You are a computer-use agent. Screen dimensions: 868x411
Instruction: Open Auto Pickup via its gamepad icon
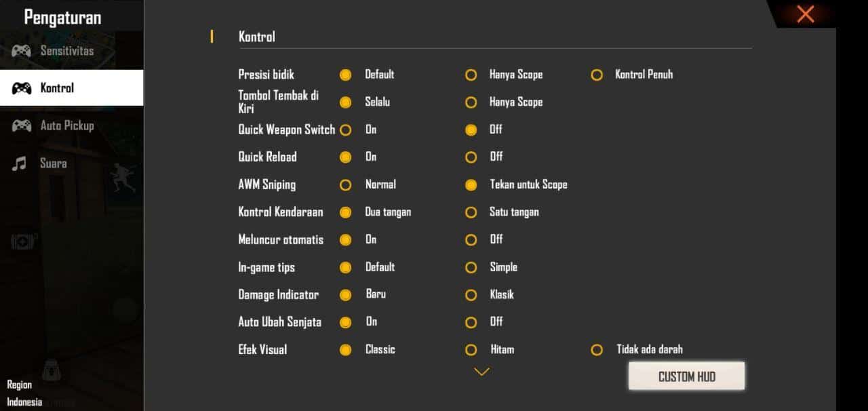point(21,125)
